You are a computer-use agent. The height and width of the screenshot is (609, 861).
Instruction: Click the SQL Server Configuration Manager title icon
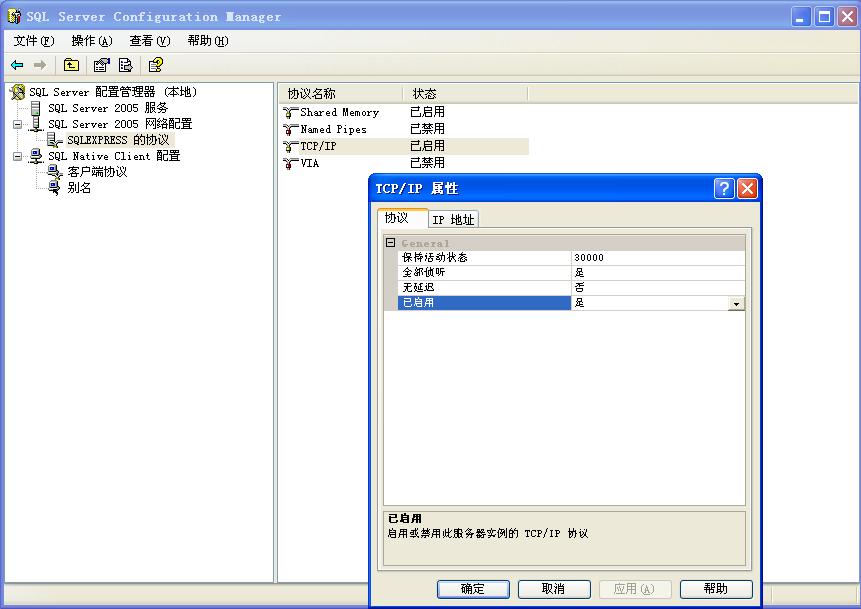pyautogui.click(x=14, y=16)
